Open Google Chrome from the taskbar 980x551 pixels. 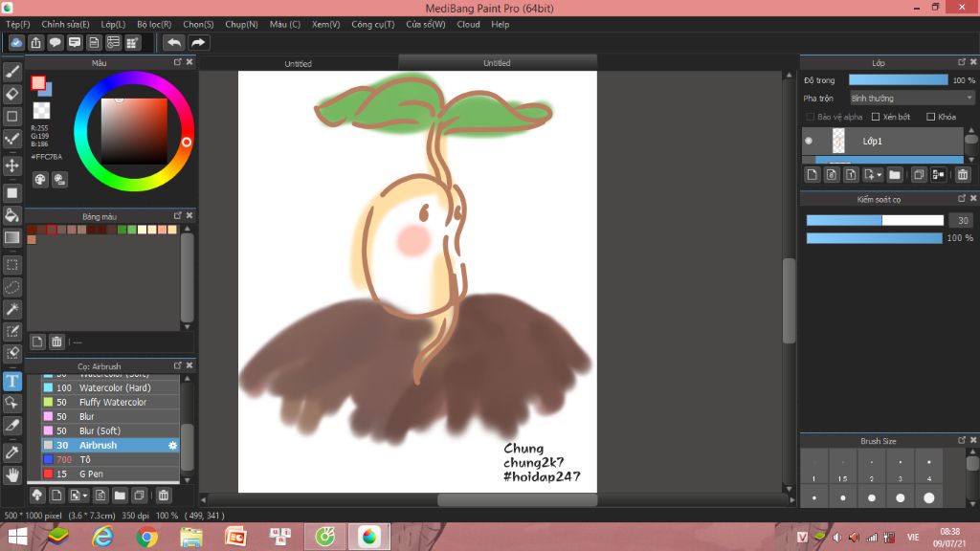(x=147, y=537)
